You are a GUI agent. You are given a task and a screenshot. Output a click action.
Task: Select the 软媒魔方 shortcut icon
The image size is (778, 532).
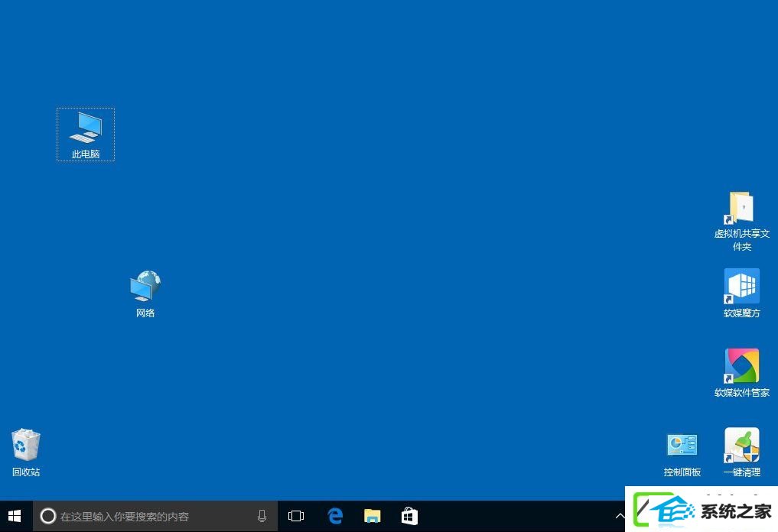click(x=742, y=293)
